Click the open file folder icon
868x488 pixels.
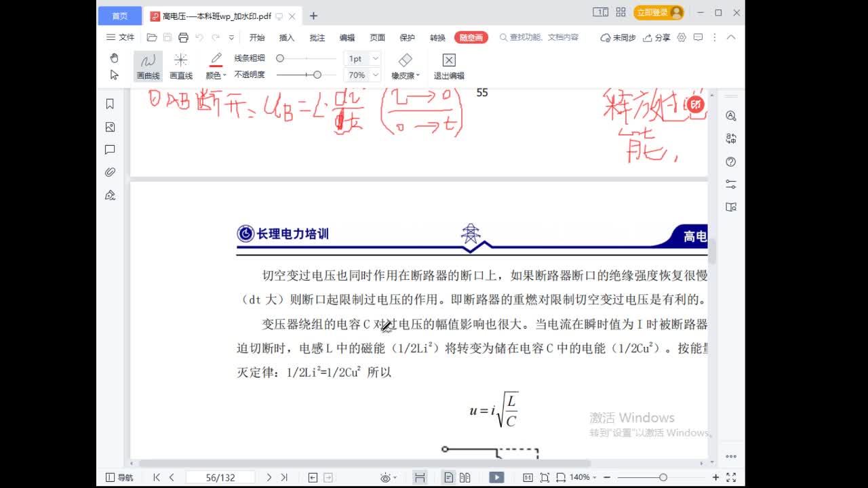152,37
